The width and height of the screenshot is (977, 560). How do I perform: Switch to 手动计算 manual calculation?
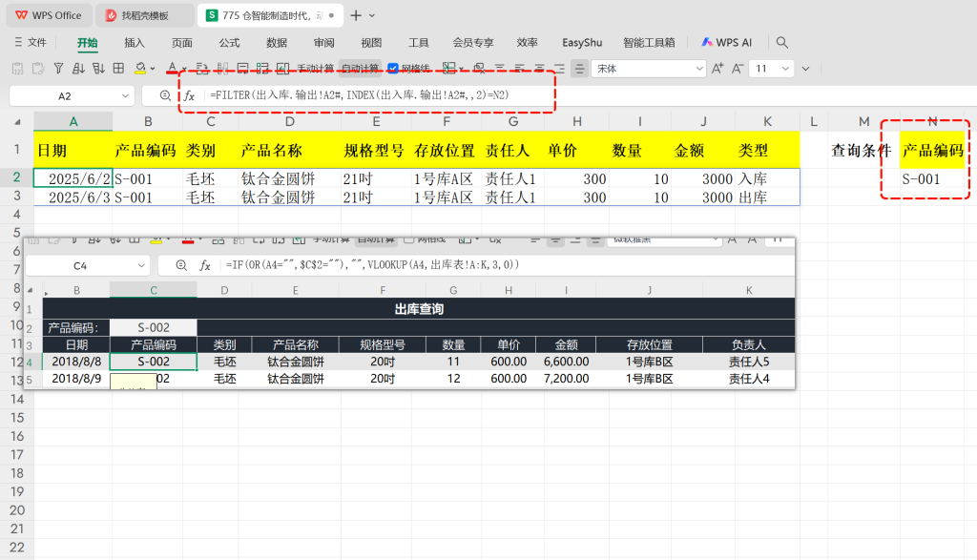(x=315, y=69)
